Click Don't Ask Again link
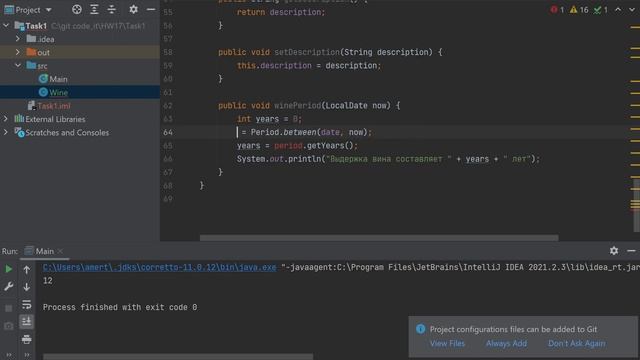The width and height of the screenshot is (640, 360). (576, 343)
